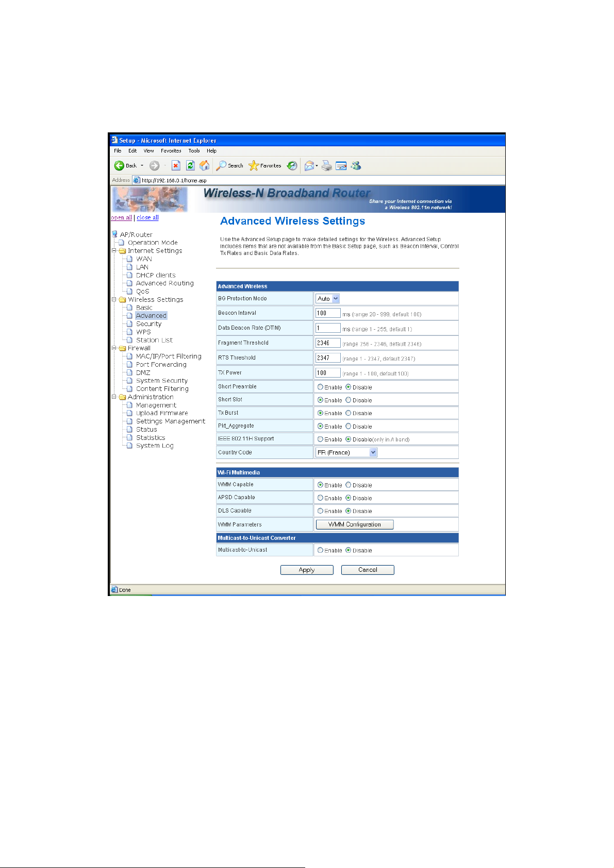Click the page icon beside DMZ
The image size is (614, 868).
click(130, 372)
